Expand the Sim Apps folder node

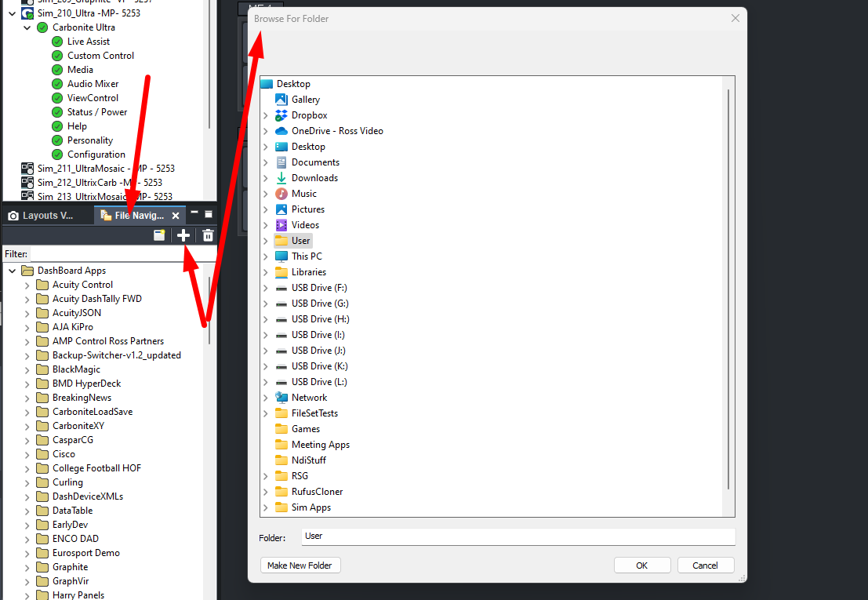click(x=266, y=507)
